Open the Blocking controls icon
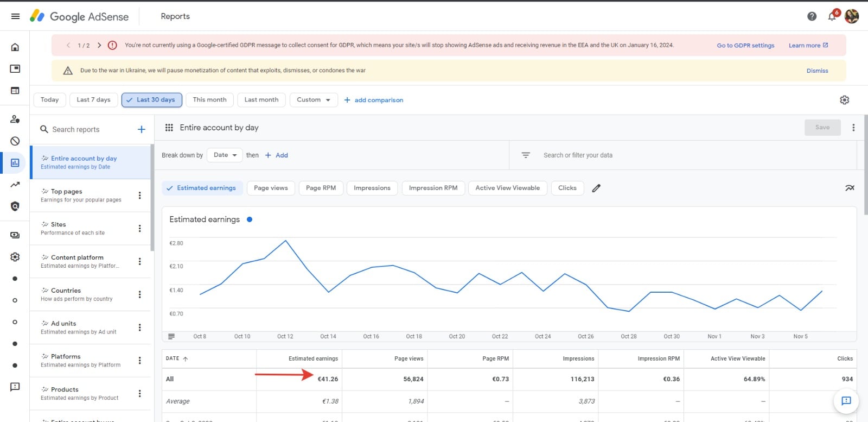 tap(15, 141)
